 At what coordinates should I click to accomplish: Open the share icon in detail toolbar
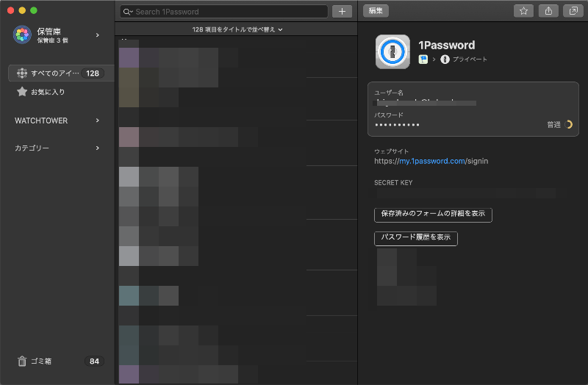(548, 11)
